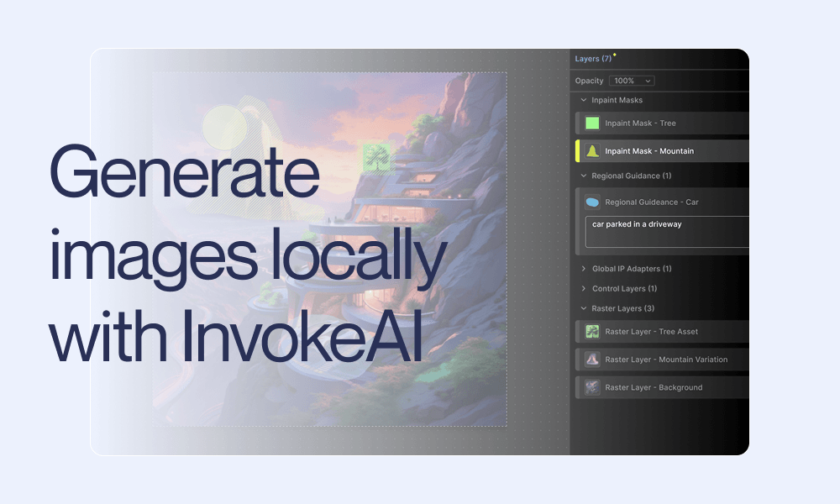
Task: Expand the Control Layers group
Action: pos(583,289)
